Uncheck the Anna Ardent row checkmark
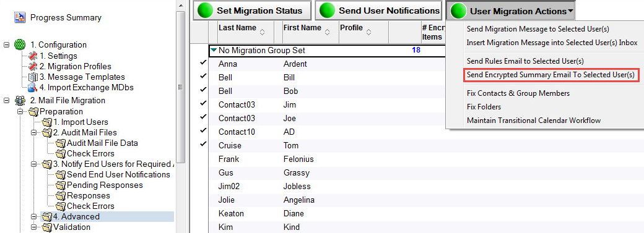Viewport: 644px width, 233px height. point(203,63)
